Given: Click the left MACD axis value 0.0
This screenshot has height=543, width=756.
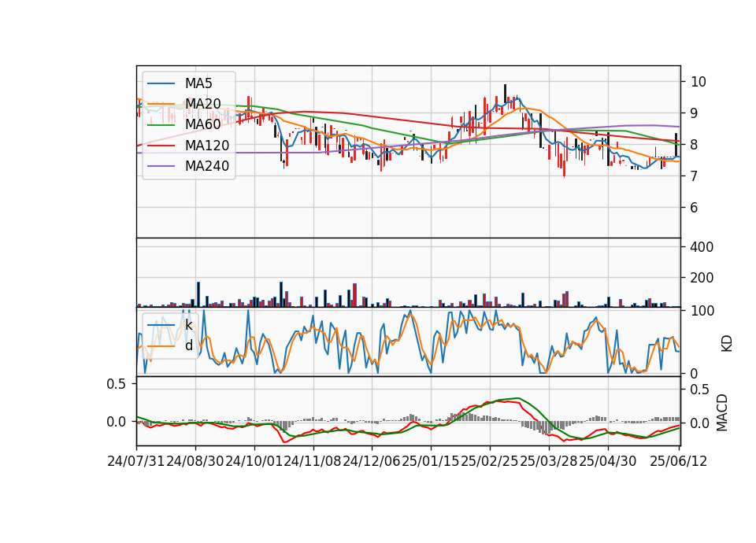Looking at the screenshot, I should 116,422.
